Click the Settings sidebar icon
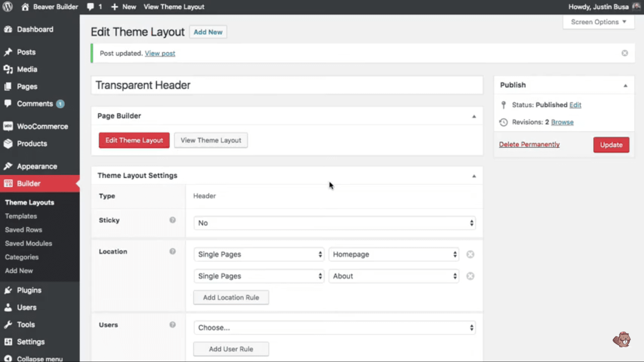 pyautogui.click(x=8, y=342)
